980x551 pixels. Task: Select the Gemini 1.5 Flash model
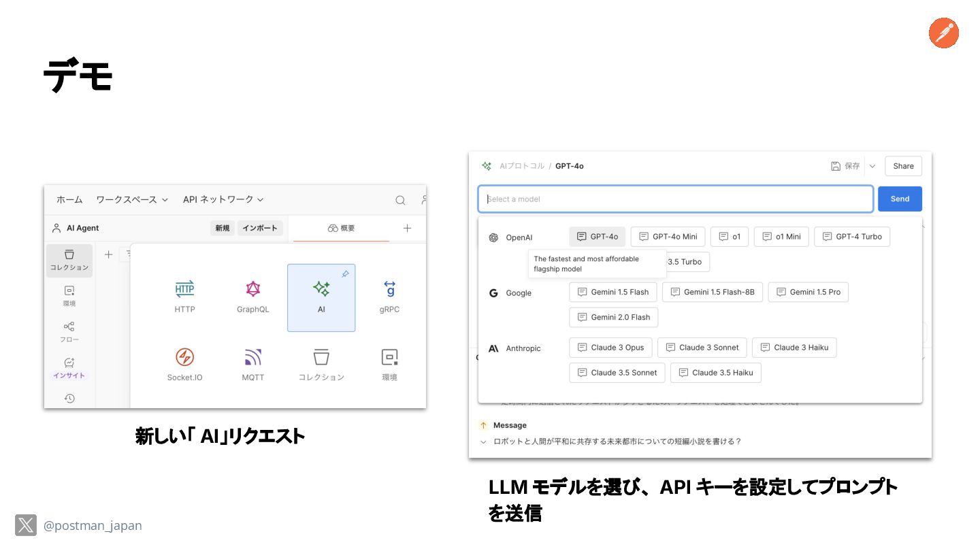(x=613, y=292)
